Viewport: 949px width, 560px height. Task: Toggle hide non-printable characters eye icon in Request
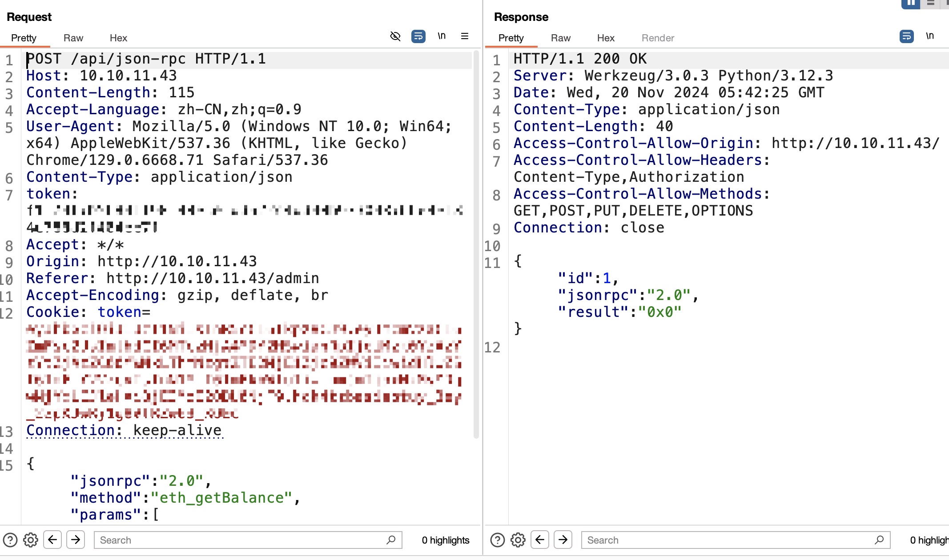(395, 36)
